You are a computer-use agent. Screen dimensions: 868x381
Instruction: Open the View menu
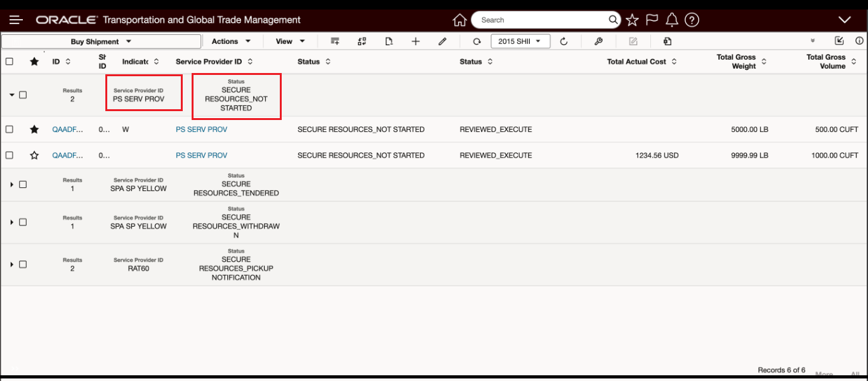(x=291, y=41)
